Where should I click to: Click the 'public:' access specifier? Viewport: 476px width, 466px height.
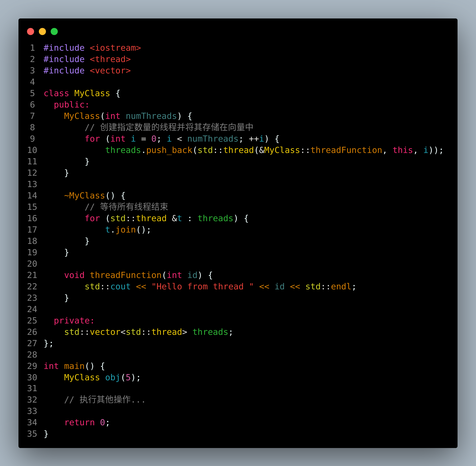click(72, 105)
